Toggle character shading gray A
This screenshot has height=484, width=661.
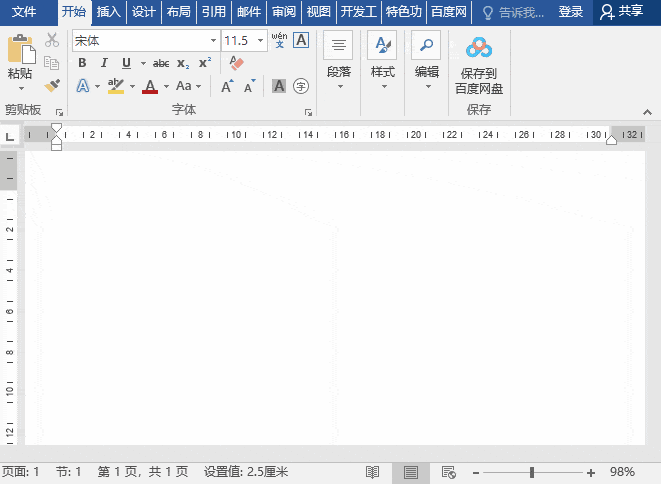coord(279,86)
